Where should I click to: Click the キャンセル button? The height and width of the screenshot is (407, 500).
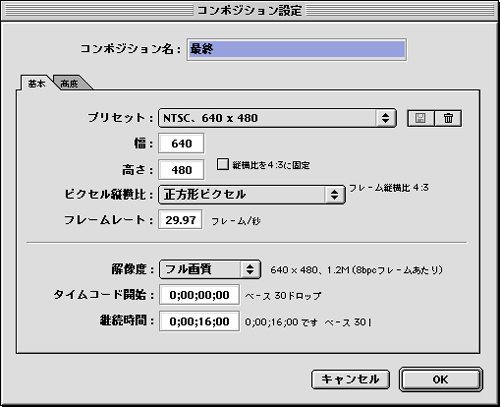click(350, 379)
